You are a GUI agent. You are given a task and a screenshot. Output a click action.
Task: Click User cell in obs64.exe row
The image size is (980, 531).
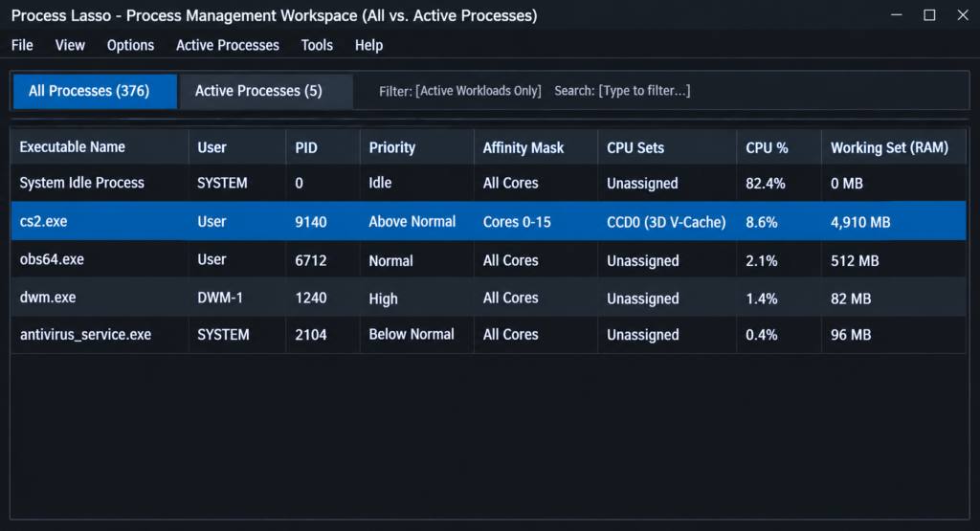pos(212,259)
